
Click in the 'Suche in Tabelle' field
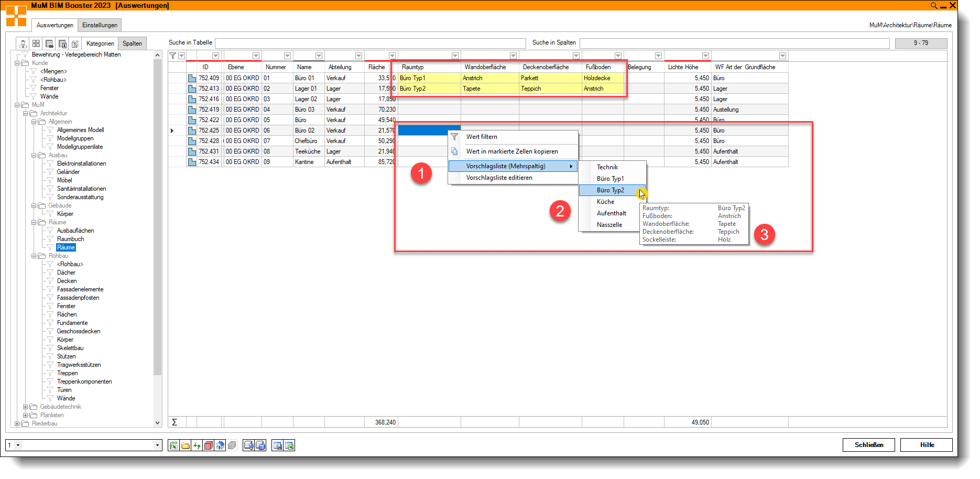pyautogui.click(x=370, y=43)
